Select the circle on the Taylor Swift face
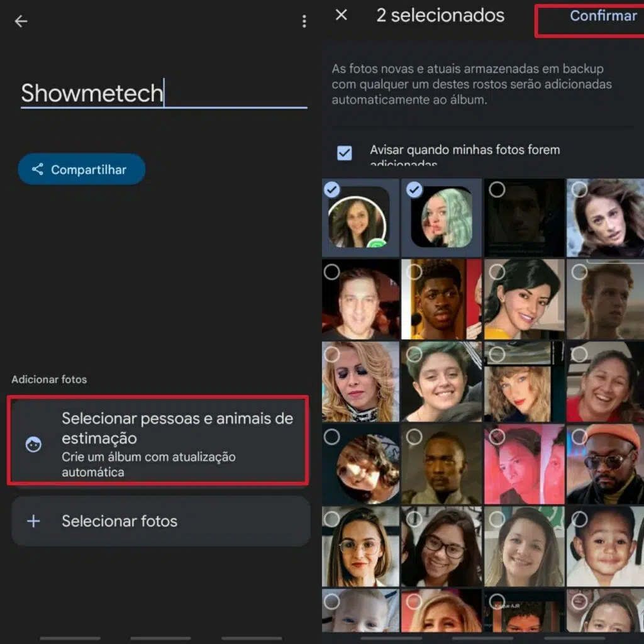The height and width of the screenshot is (644, 644). pyautogui.click(x=496, y=355)
